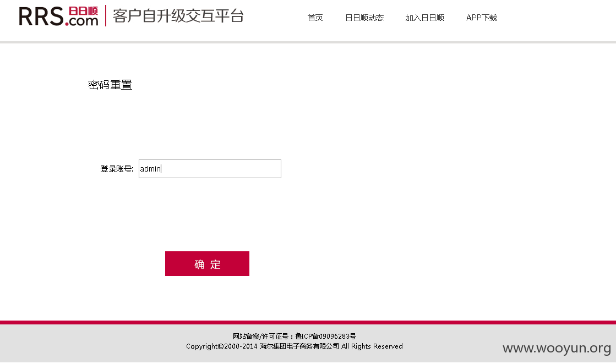
Task: Focus the 登录账号 input field
Action: (x=210, y=169)
